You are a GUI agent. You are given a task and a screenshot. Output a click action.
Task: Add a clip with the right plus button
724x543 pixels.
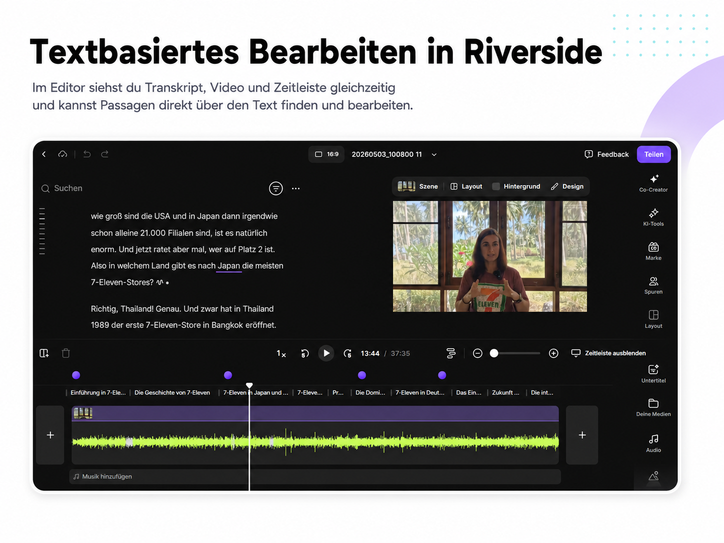(582, 435)
